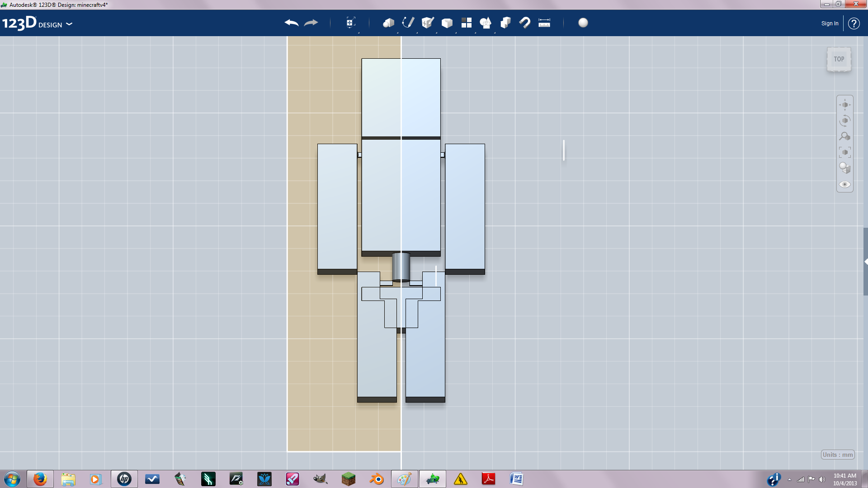Select the head block of the model
Viewport: 868px width, 488px height.
pyautogui.click(x=401, y=98)
